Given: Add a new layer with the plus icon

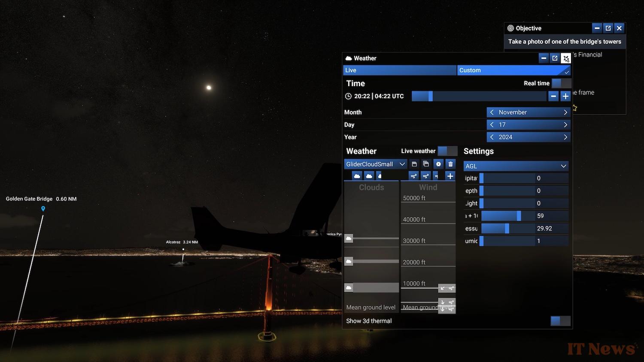Looking at the screenshot, I should coord(450,176).
